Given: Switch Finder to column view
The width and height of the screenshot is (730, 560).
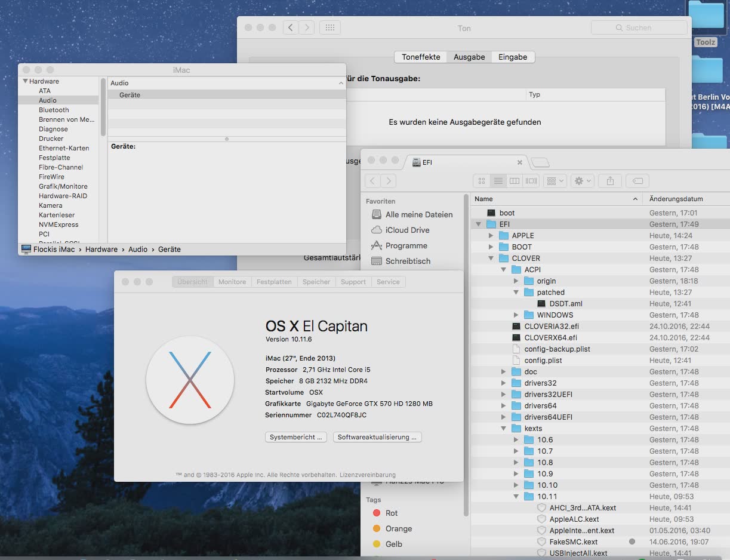Looking at the screenshot, I should coord(514,181).
